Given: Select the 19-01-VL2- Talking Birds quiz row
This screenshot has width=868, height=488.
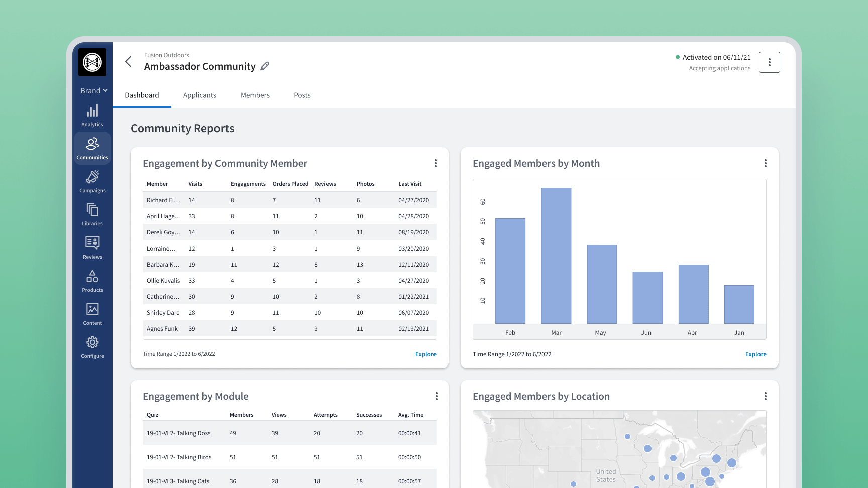Looking at the screenshot, I should coord(289,457).
